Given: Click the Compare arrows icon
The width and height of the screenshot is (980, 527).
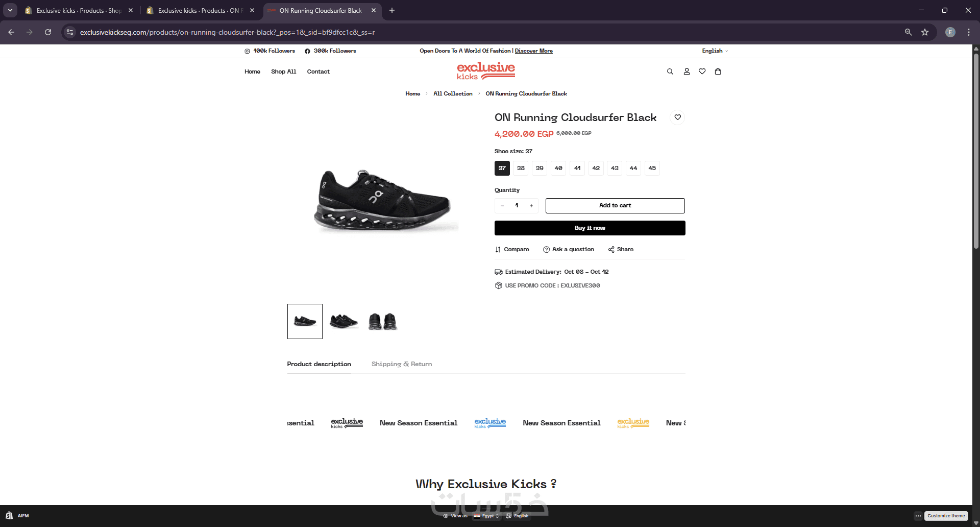Looking at the screenshot, I should pyautogui.click(x=498, y=250).
